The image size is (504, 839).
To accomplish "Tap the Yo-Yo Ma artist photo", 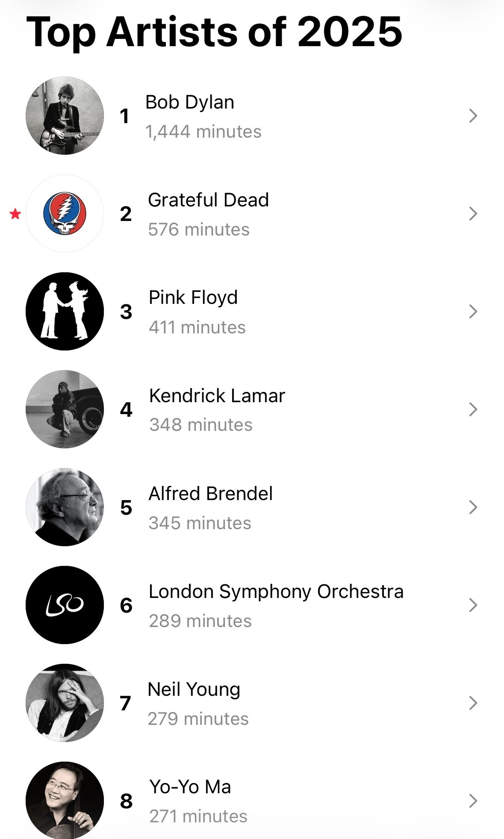I will click(x=65, y=800).
